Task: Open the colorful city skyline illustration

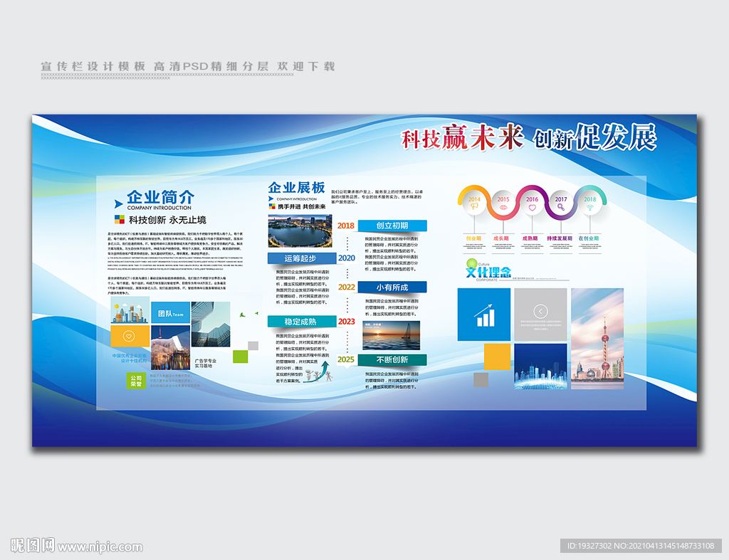Action: 130,310
